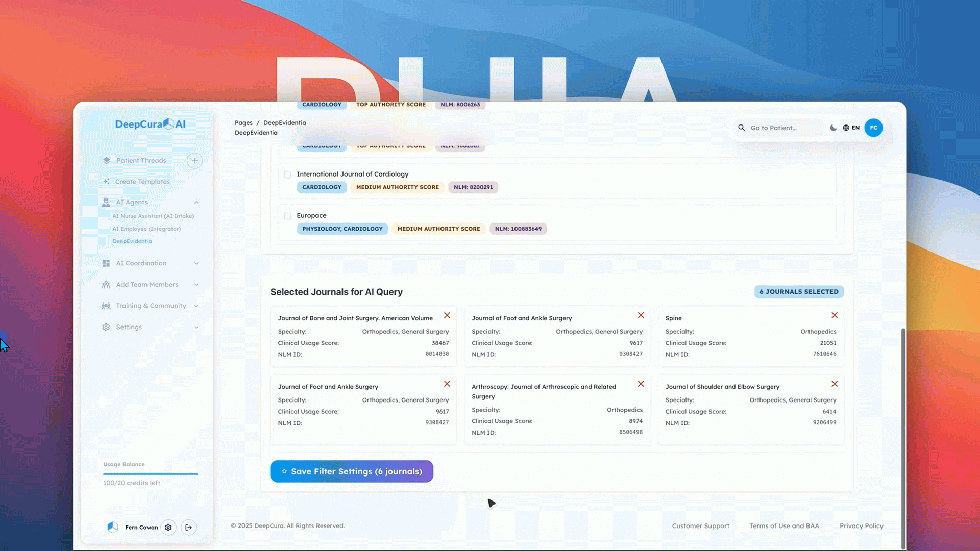This screenshot has width=980, height=551.
Task: Add a new patient thread with plus button
Action: pyautogui.click(x=194, y=161)
